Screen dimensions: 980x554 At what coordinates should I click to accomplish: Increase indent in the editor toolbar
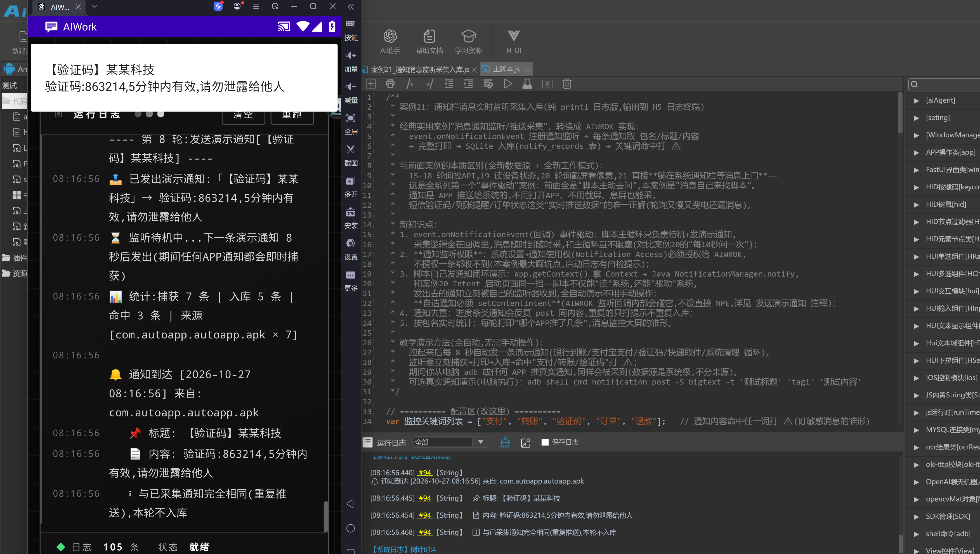pos(468,84)
